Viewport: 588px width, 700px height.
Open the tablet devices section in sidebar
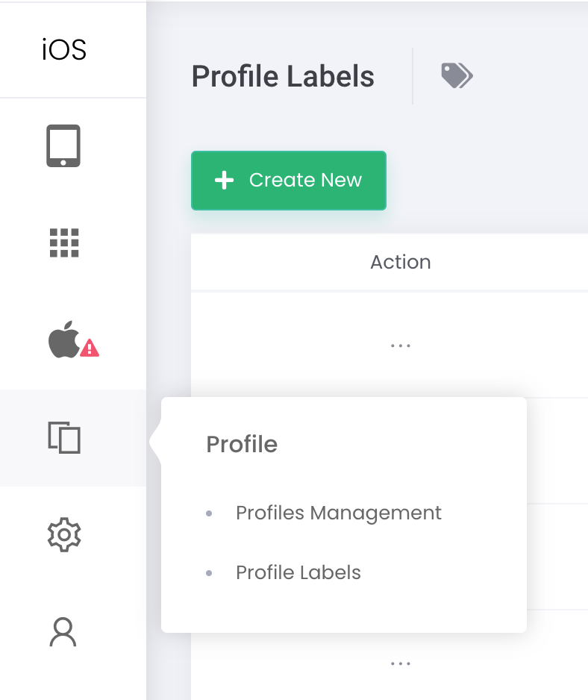coord(63,146)
